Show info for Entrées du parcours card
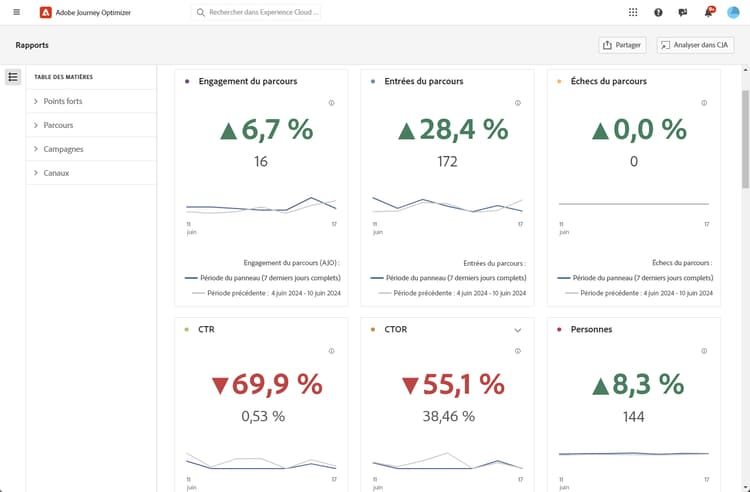 coord(518,103)
